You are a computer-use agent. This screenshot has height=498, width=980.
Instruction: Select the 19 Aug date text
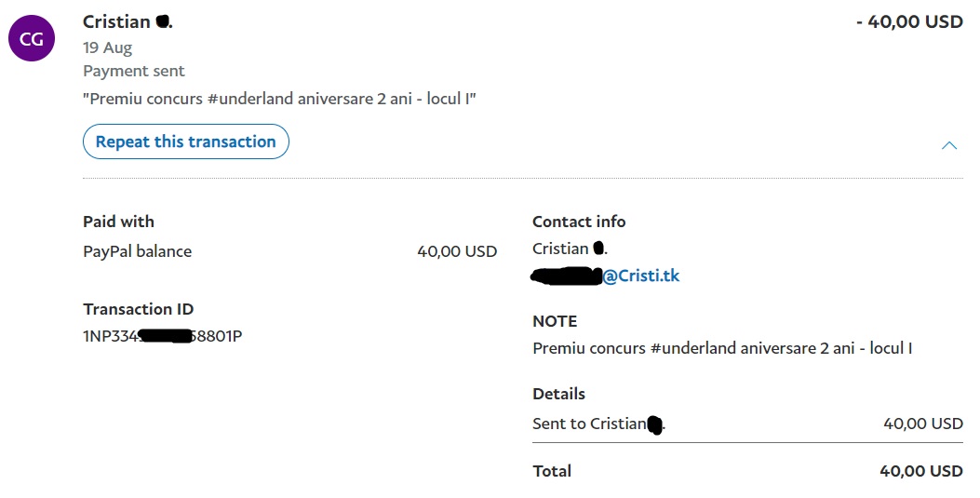tap(107, 47)
